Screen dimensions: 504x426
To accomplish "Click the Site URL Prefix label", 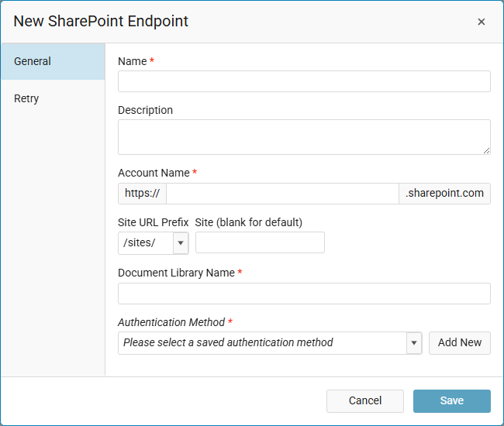I will click(154, 222).
